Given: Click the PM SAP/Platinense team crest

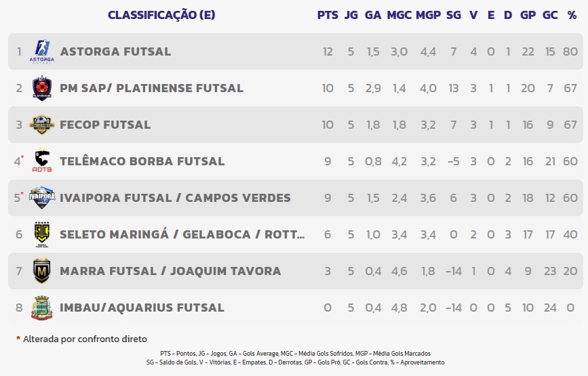Looking at the screenshot, I should (42, 88).
